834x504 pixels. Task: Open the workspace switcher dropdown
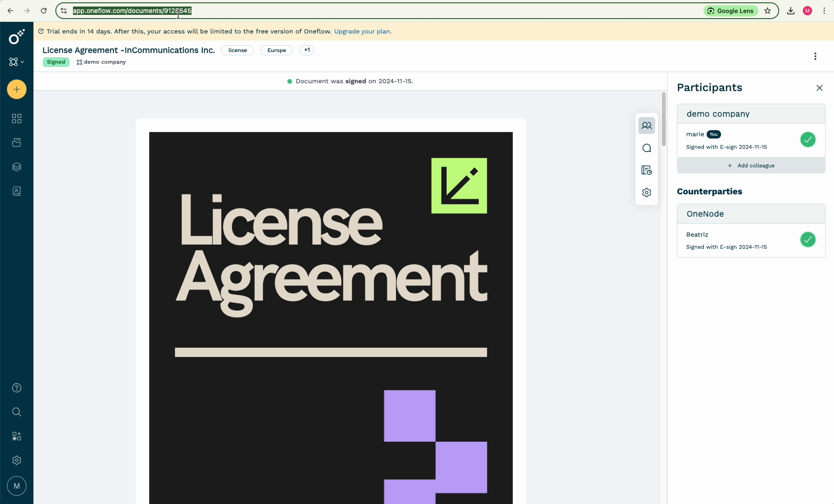pyautogui.click(x=17, y=62)
